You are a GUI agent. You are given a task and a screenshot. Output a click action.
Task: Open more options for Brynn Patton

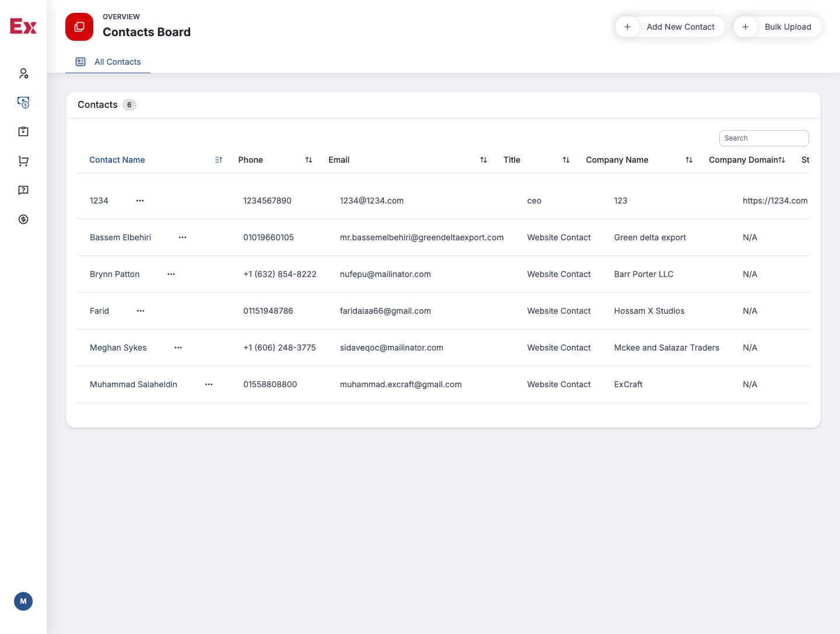tap(171, 274)
